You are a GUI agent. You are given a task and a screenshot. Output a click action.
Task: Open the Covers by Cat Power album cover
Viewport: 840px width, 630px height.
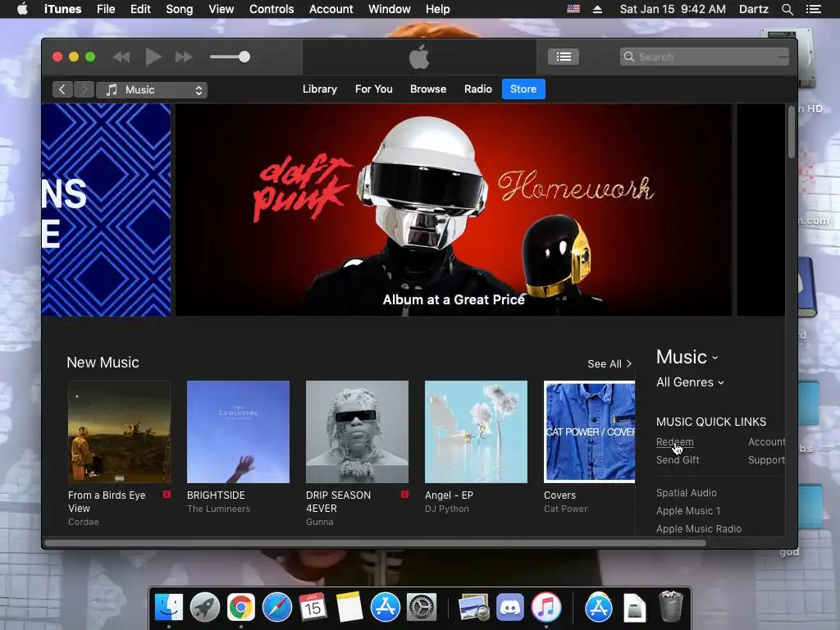589,431
